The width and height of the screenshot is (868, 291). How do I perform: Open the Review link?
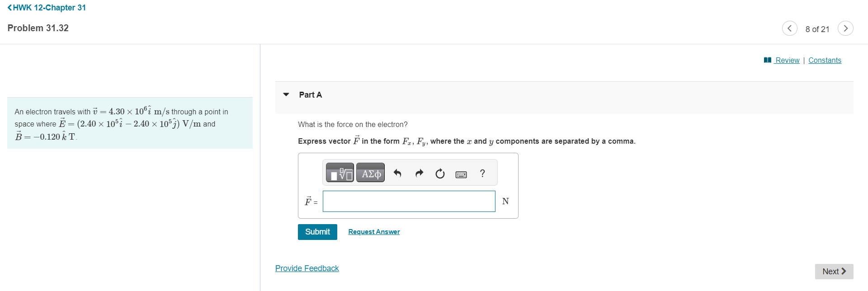click(787, 60)
